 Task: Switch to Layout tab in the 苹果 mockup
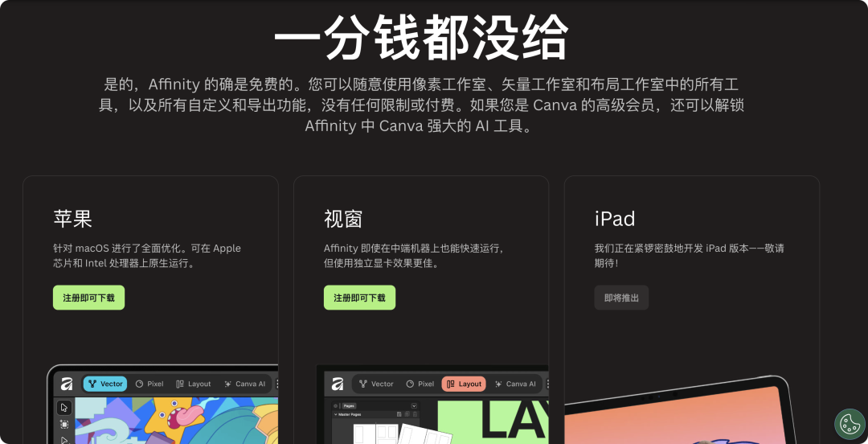pyautogui.click(x=193, y=384)
